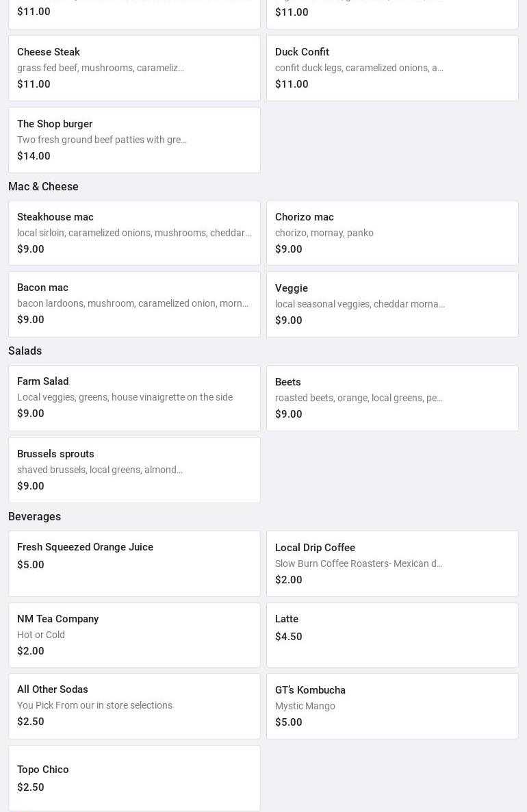
Task: Select Steakhouse mac from the menu
Action: coord(134,233)
